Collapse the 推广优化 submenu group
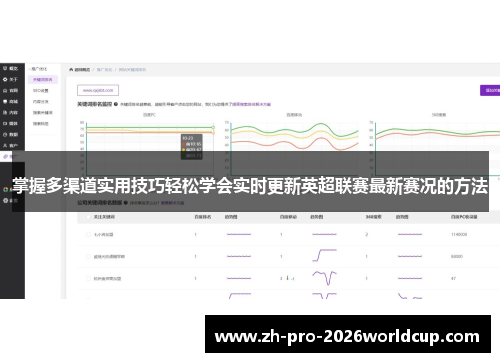Viewport: 500px width, 362px height. 38,69
